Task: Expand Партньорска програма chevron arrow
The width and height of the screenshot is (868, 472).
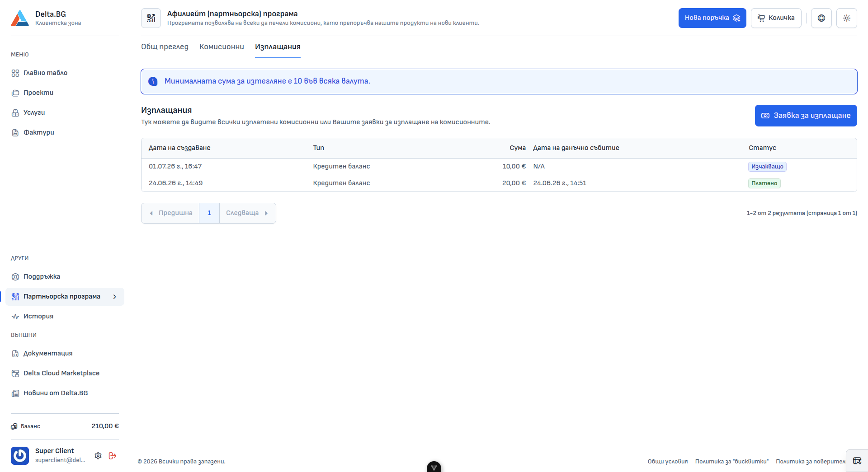Action: pos(115,297)
